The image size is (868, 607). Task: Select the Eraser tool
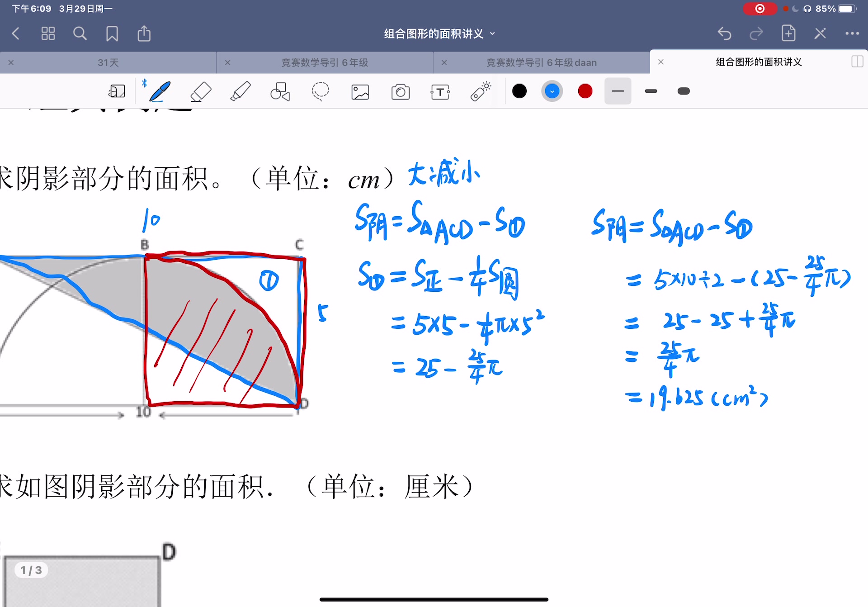tap(201, 91)
